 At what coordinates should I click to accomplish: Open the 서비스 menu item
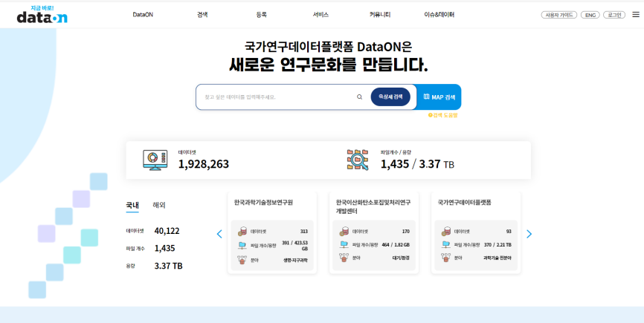[321, 15]
